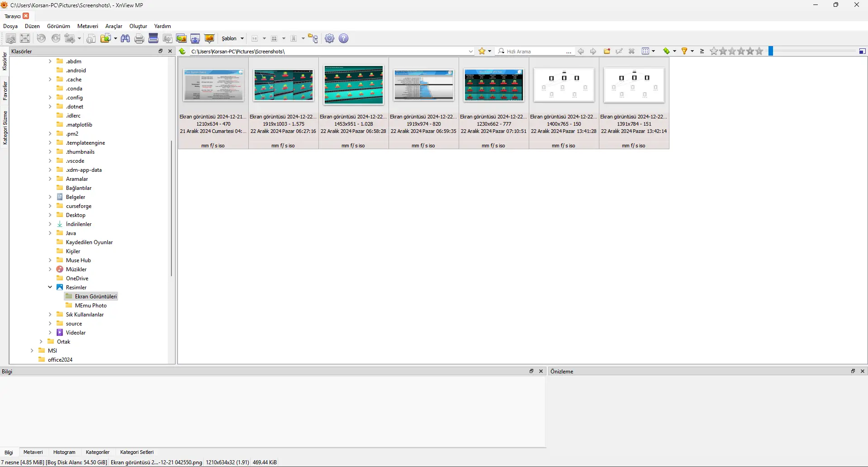Click the Fullscreen toolbar icon
This screenshot has width=868, height=467.
pos(25,38)
